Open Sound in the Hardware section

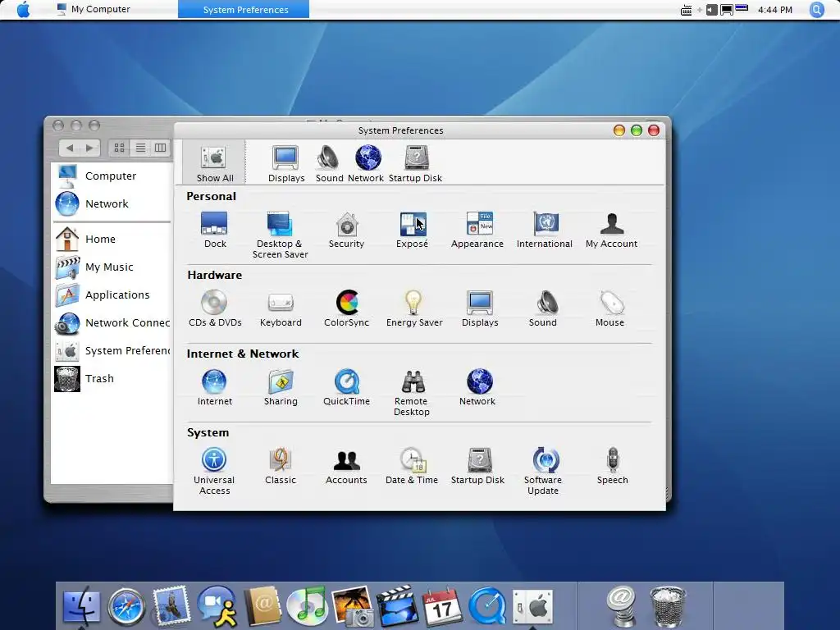tap(543, 308)
